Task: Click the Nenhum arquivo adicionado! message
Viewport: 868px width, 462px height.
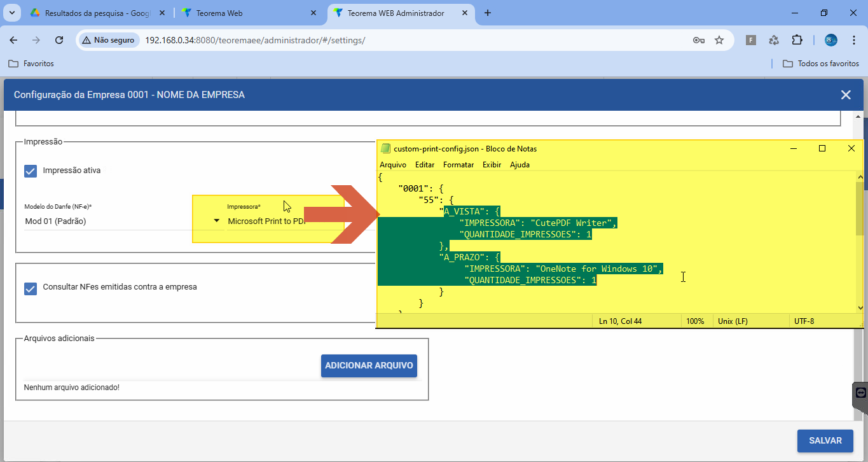Action: click(71, 387)
